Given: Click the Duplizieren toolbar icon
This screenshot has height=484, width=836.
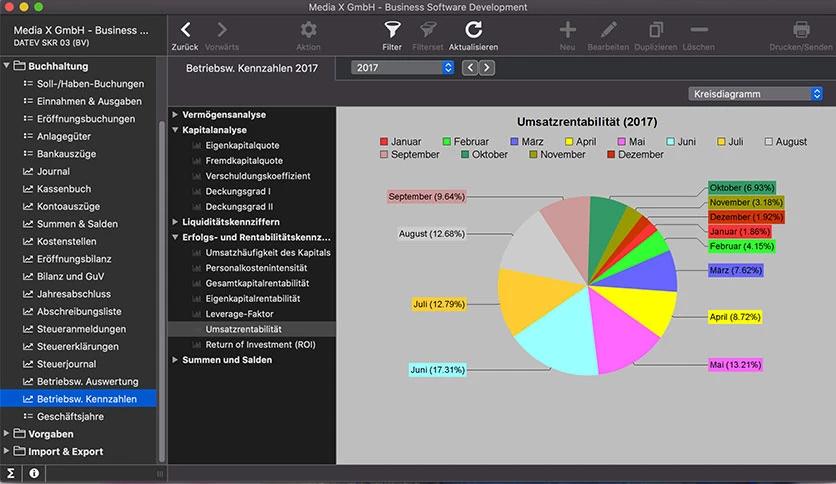Looking at the screenshot, I should click(x=656, y=30).
